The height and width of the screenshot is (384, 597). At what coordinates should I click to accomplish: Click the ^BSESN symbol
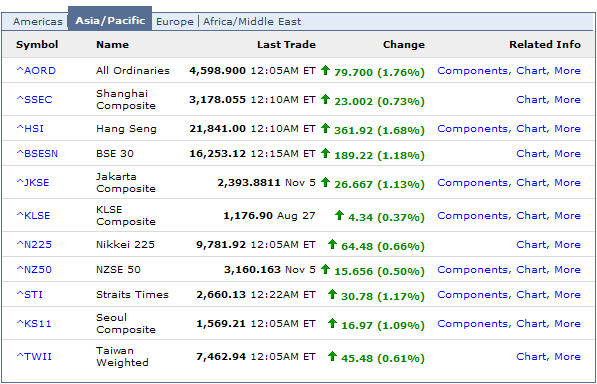click(x=37, y=154)
